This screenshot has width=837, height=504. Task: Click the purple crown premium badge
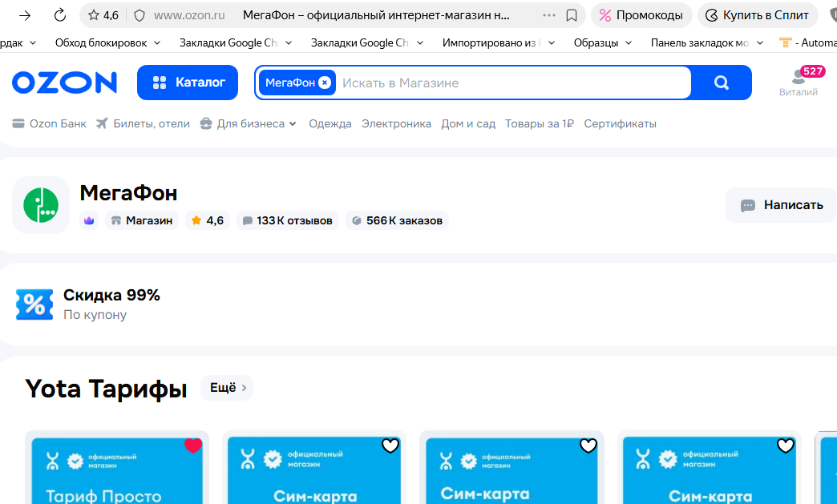[x=89, y=220]
